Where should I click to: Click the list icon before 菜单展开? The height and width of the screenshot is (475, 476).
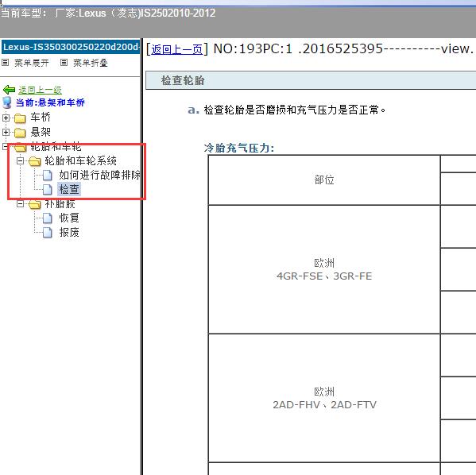pos(5,63)
